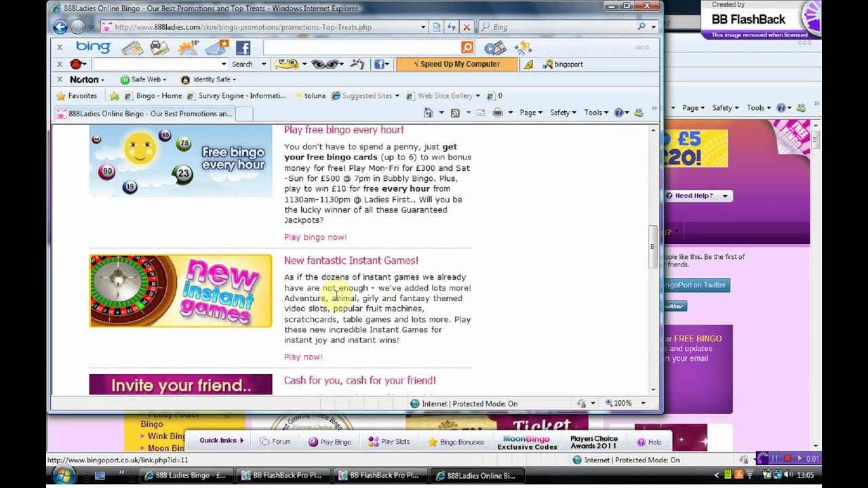Open Compatibility View icon in address bar
The height and width of the screenshot is (488, 868).
[437, 27]
